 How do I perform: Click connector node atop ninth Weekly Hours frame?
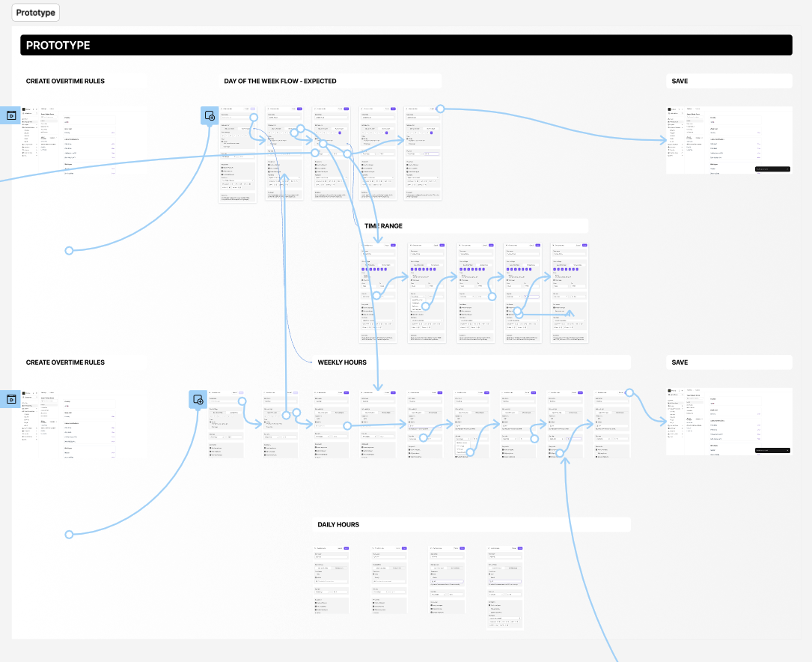[x=629, y=392]
